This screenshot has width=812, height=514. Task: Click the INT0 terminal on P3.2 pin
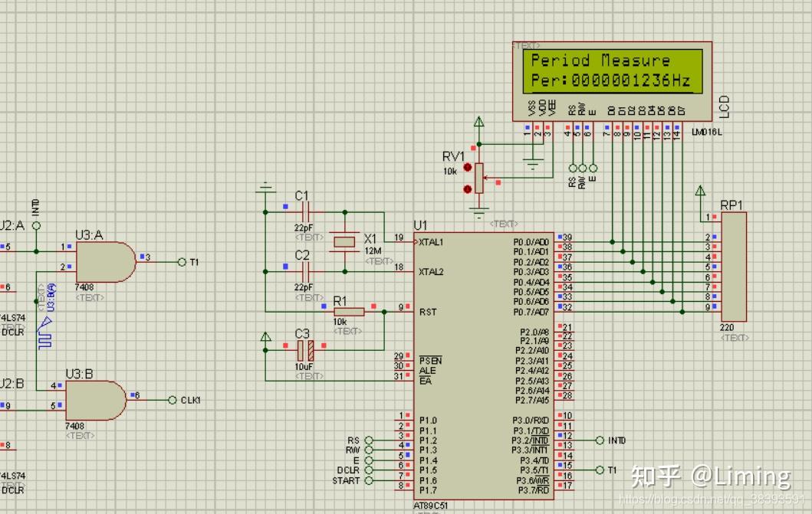coord(600,440)
